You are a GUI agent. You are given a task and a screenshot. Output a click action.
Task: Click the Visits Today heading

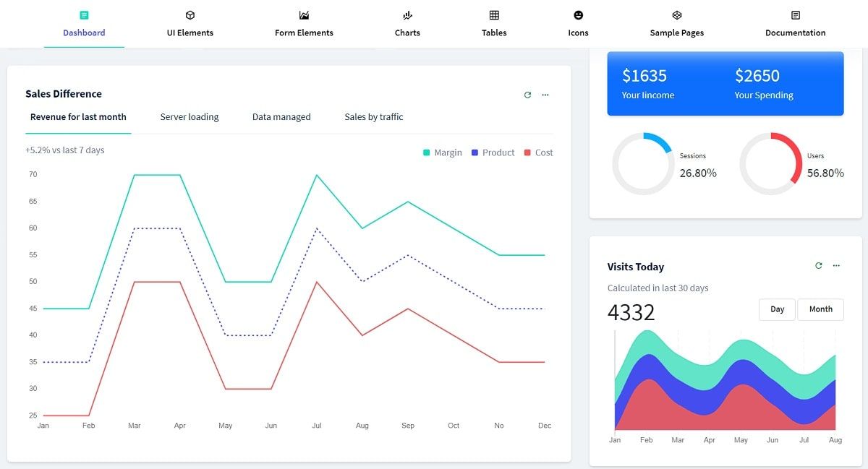tap(636, 267)
